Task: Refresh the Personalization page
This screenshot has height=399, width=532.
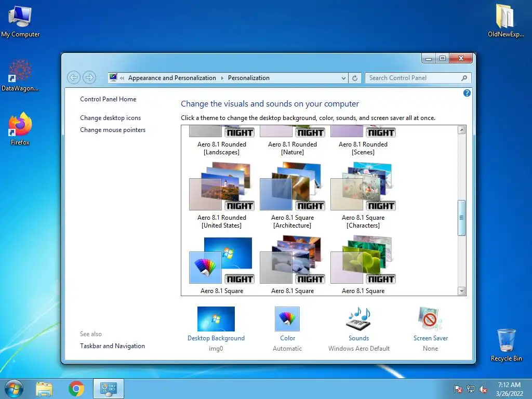Action: pos(354,78)
